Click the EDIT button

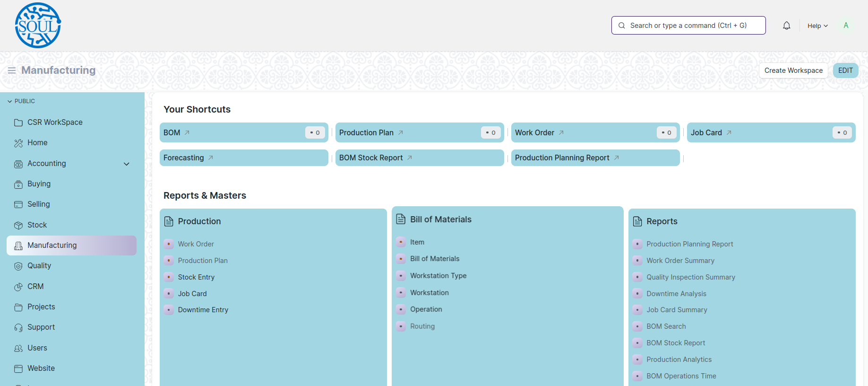point(845,70)
